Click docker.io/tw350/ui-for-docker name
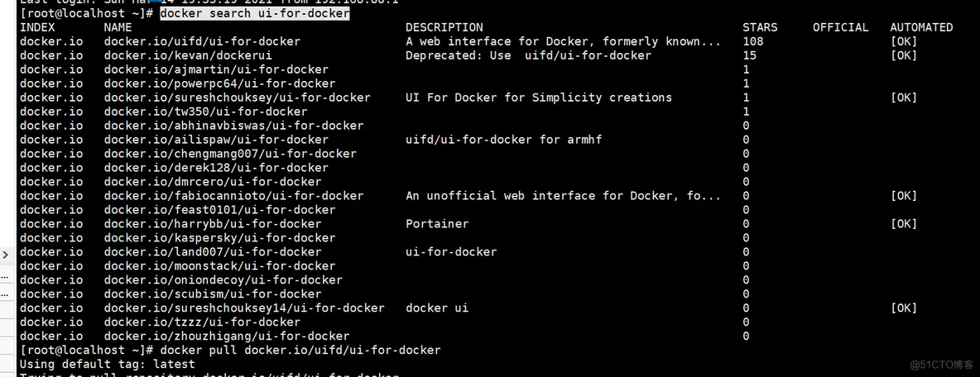This screenshot has height=377, width=980. click(x=205, y=112)
